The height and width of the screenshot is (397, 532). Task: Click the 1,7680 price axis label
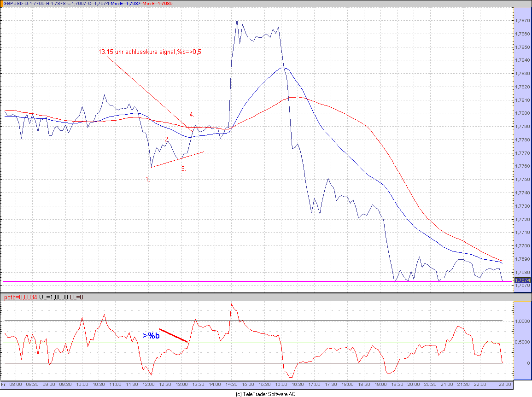[x=522, y=273]
